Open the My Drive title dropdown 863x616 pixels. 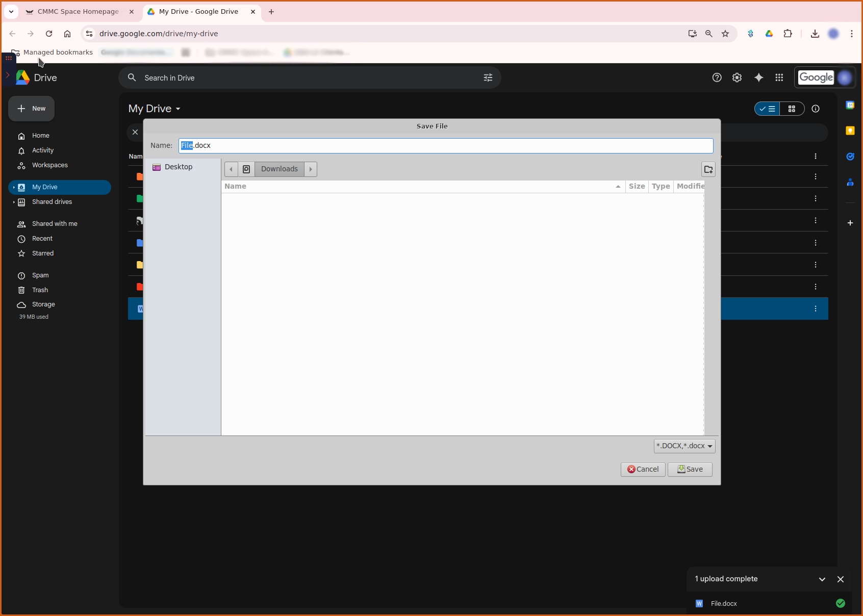(155, 109)
